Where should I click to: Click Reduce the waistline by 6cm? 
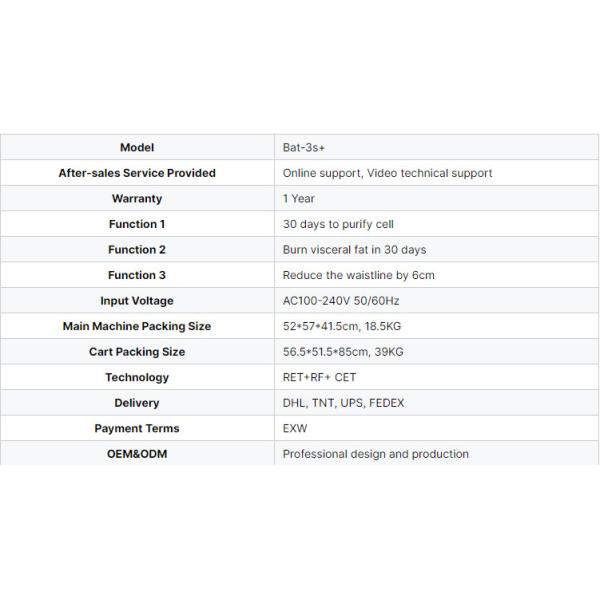(358, 275)
